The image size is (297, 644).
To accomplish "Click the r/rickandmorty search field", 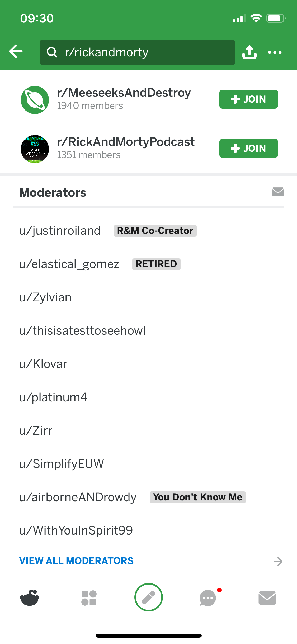I will coord(143,52).
